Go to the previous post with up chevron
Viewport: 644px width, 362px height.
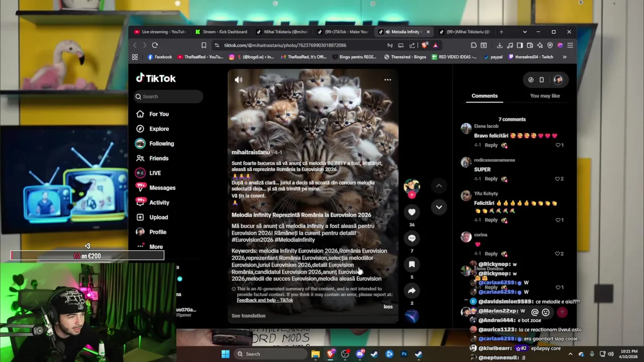[439, 186]
